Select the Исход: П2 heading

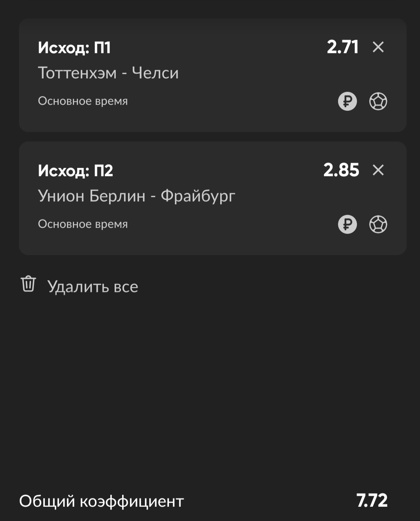[76, 171]
